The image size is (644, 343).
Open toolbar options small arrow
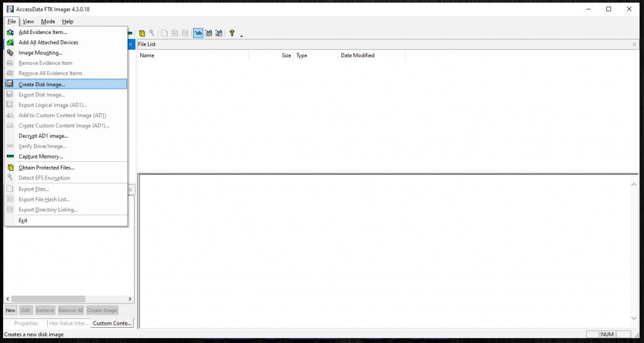click(241, 36)
